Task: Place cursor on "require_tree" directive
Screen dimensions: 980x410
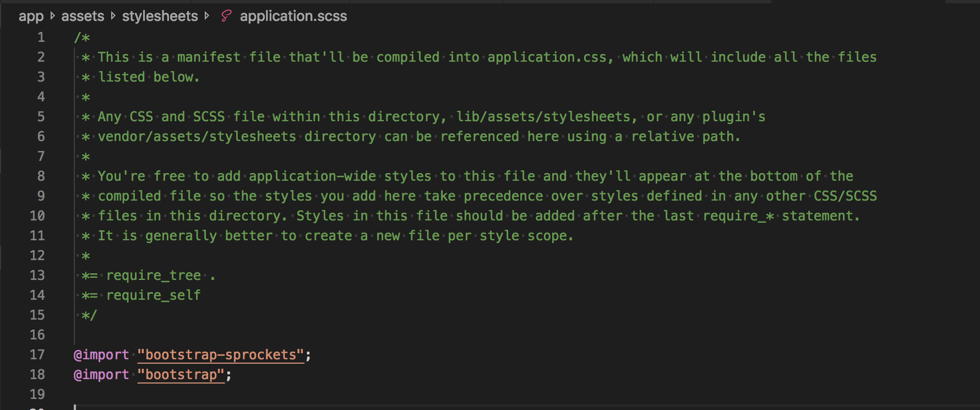Action: point(154,276)
